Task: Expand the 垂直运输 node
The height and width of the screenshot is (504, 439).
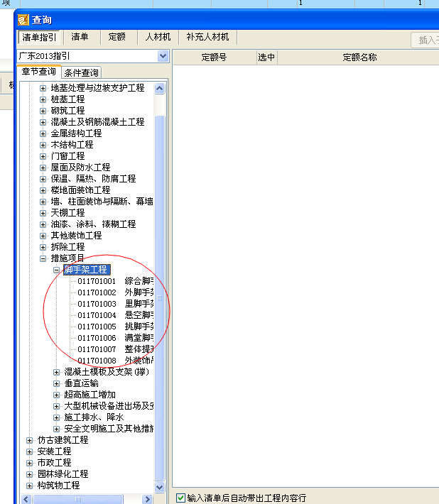Action: (x=56, y=383)
